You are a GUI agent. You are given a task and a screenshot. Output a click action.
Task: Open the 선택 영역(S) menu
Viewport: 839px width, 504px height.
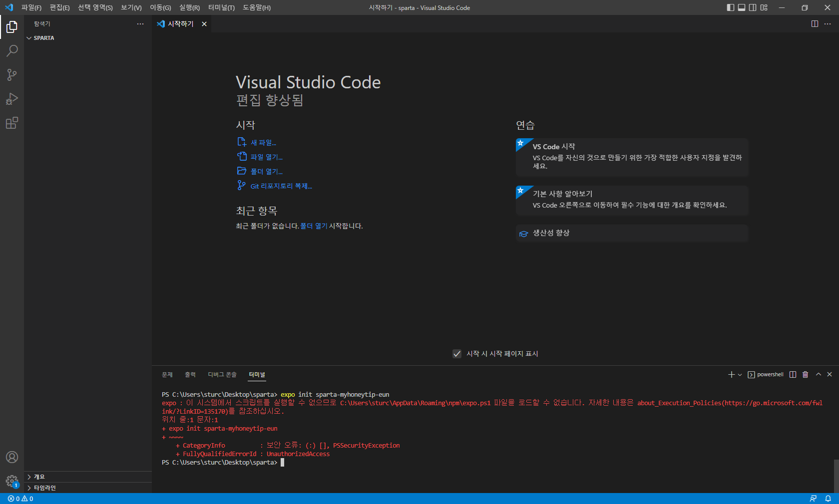coord(95,7)
